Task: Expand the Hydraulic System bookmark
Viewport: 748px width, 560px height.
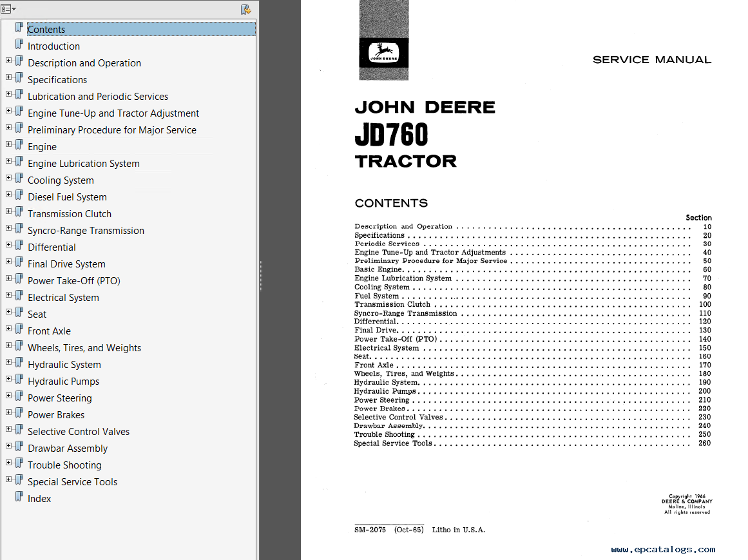Action: pos(8,362)
